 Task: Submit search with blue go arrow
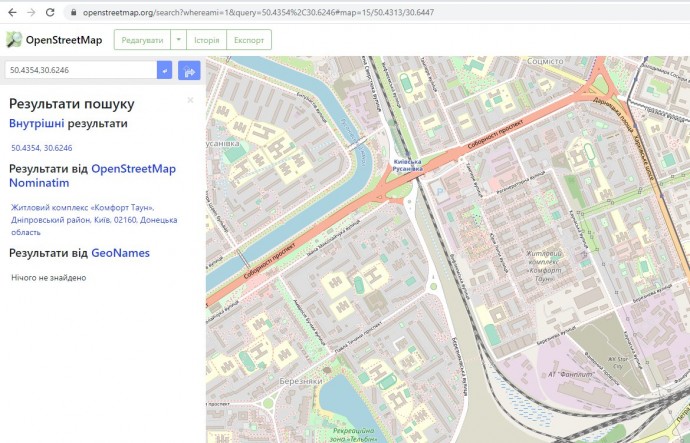tap(165, 70)
